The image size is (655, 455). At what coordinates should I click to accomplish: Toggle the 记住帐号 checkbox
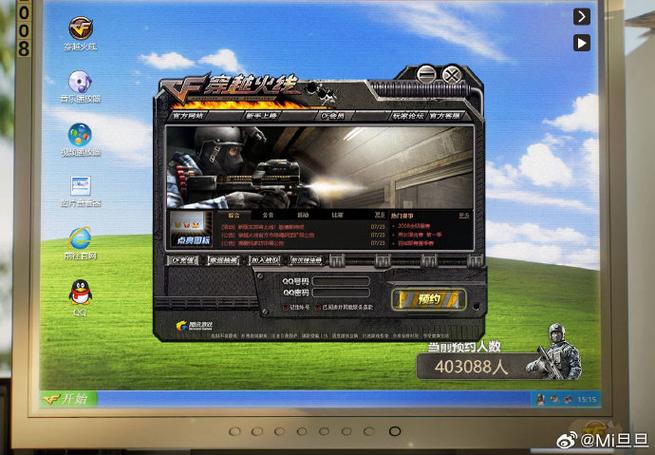[x=286, y=308]
